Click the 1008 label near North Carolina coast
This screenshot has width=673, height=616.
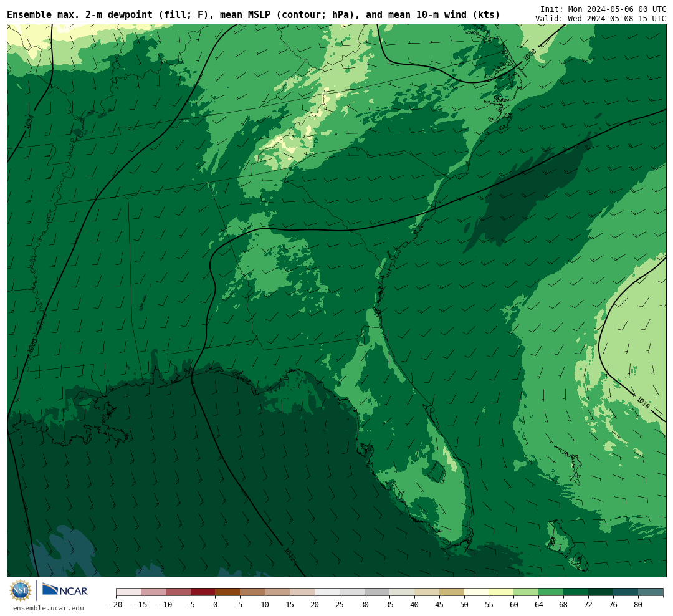pyautogui.click(x=530, y=55)
